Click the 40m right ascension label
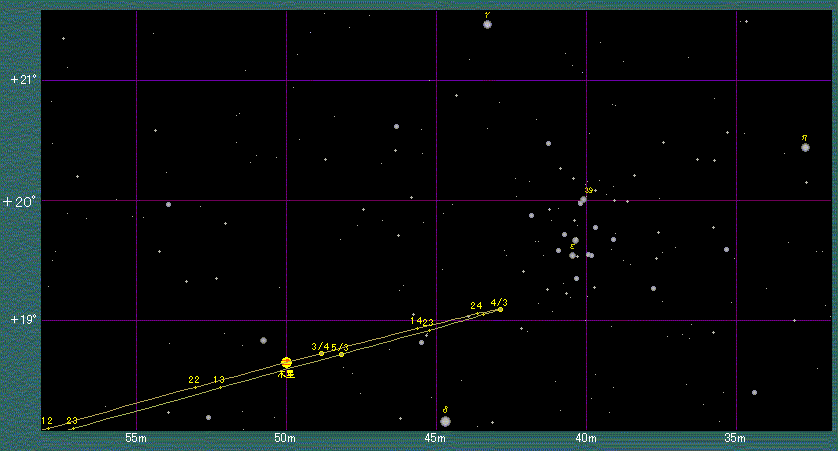 point(585,439)
